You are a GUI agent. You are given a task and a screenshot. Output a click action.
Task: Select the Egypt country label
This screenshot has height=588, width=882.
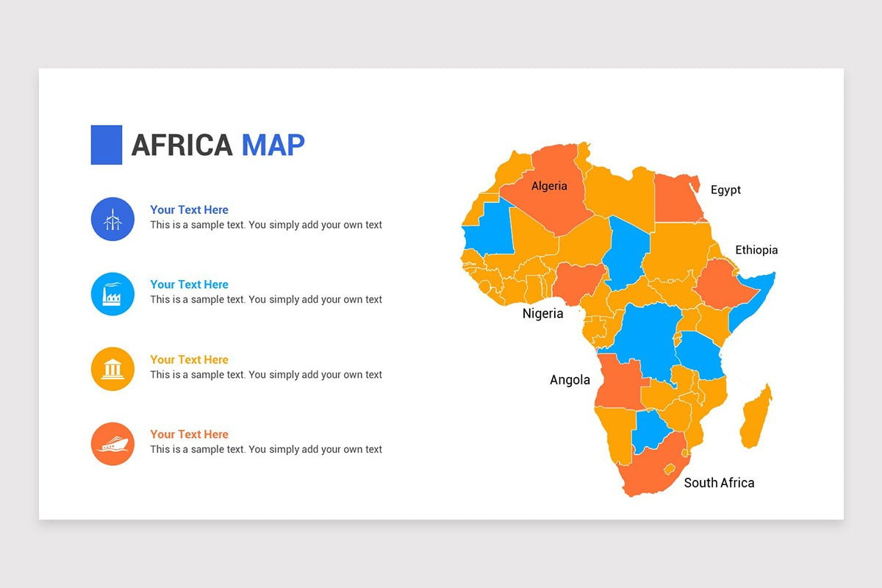[x=725, y=190]
